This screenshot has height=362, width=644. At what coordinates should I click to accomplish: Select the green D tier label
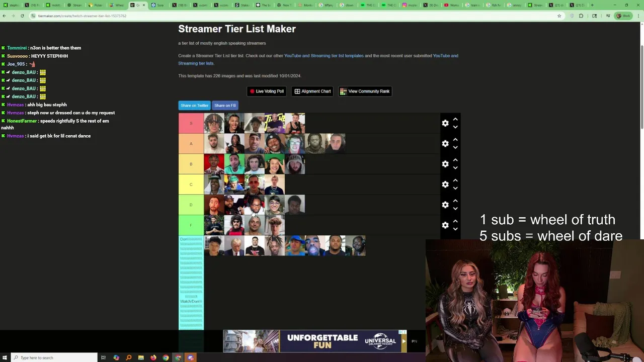191,205
